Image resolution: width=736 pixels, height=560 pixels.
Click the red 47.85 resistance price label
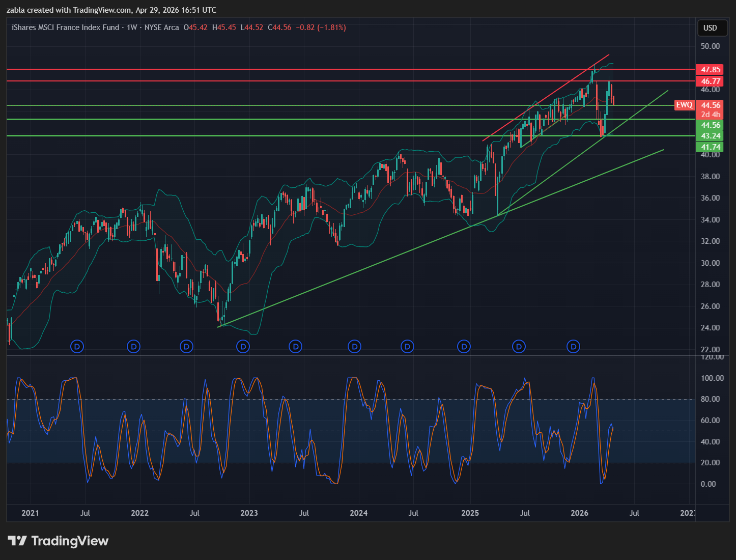tap(710, 69)
